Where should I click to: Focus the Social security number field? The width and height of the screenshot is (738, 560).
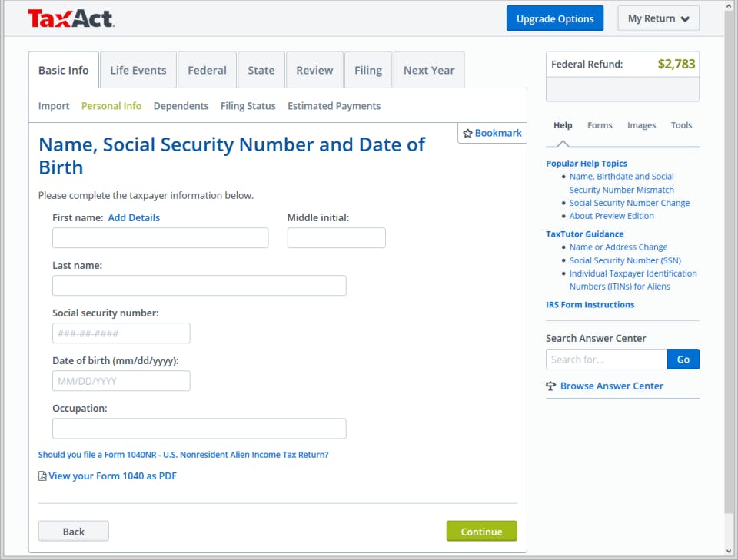tap(121, 333)
